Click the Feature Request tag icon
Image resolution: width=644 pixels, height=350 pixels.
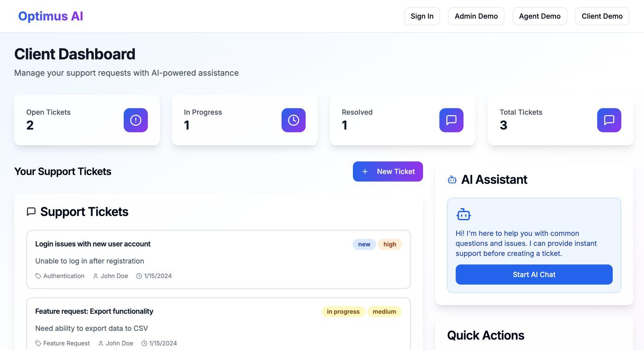38,344
